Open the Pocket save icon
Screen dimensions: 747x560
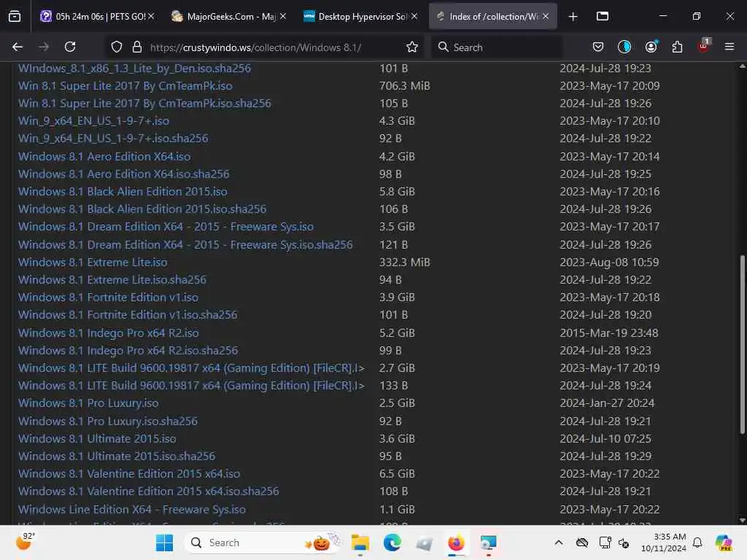598,47
